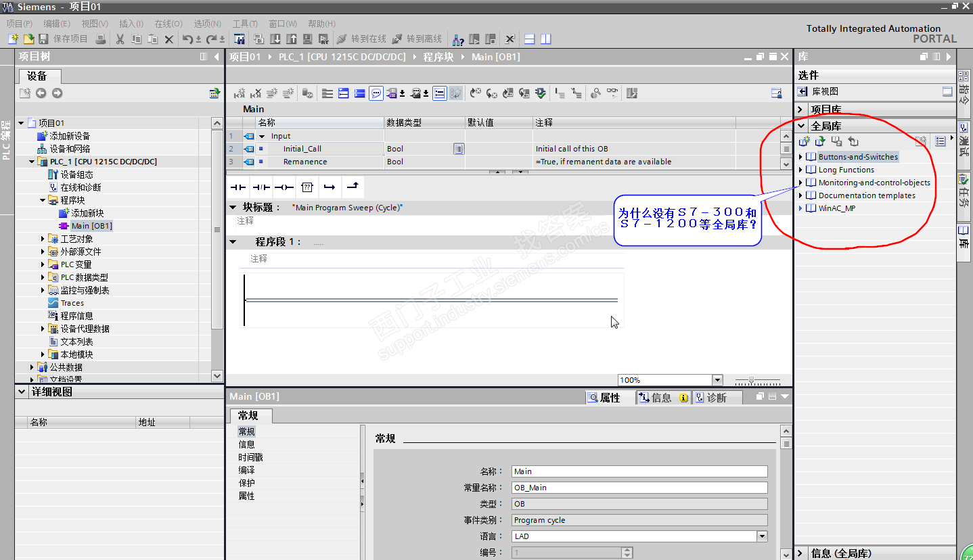Select the WinAC_MP library
Image resolution: width=973 pixels, height=560 pixels.
point(836,208)
